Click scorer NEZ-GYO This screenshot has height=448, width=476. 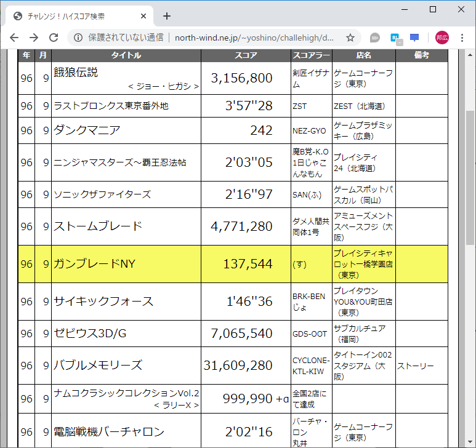(309, 130)
